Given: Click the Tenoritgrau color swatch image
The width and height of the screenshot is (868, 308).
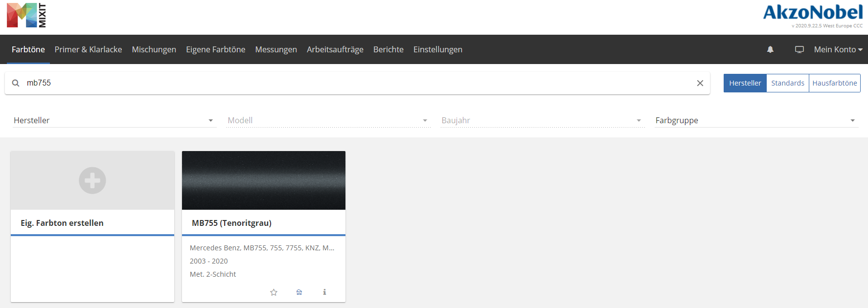Looking at the screenshot, I should pos(264,180).
